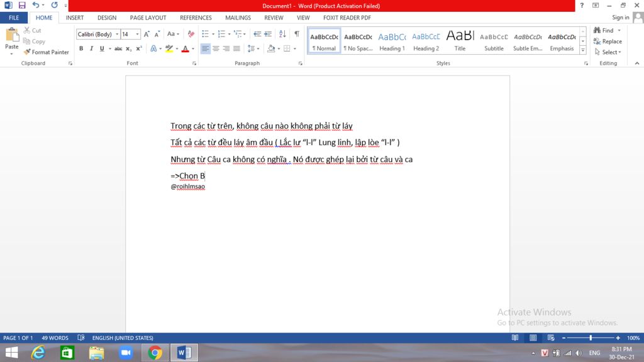Apply the Title style
This screenshot has height=362, width=644.
click(460, 41)
